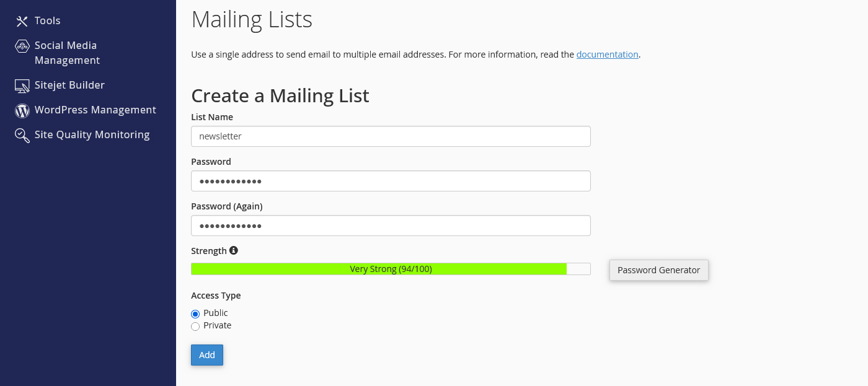Click the Mailing Lists page heading
Screen dimensions: 868x386
pos(252,19)
